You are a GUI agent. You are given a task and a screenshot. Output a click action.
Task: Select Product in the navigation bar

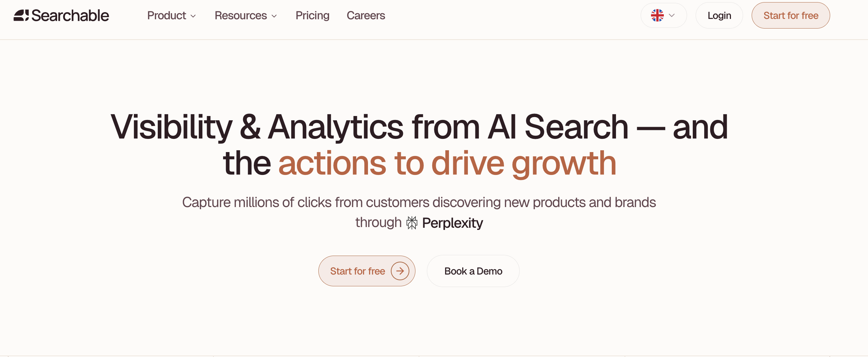[167, 15]
